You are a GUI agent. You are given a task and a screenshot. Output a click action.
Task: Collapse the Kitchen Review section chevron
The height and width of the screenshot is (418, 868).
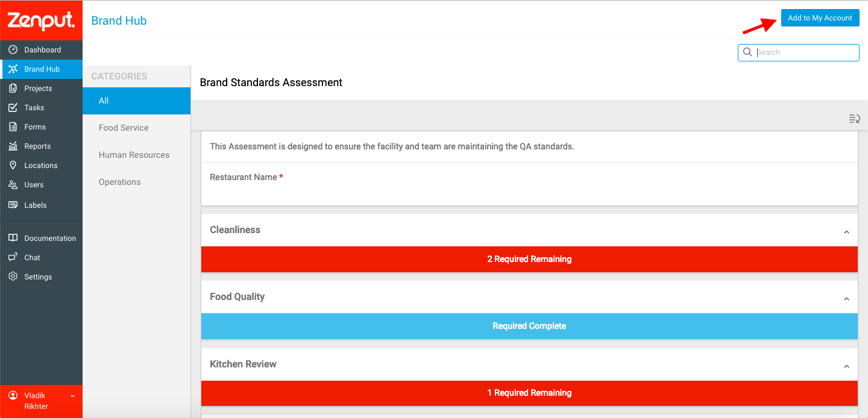click(846, 366)
